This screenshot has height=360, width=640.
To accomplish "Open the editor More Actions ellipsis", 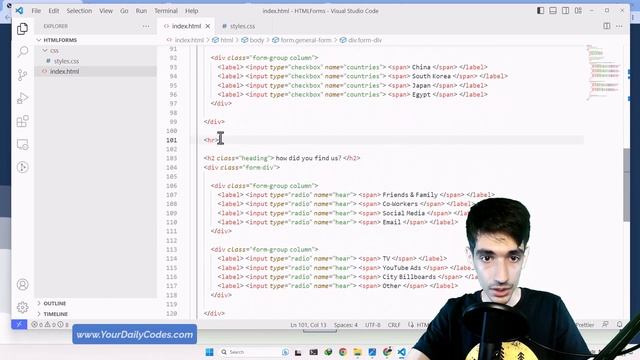I will [x=619, y=26].
